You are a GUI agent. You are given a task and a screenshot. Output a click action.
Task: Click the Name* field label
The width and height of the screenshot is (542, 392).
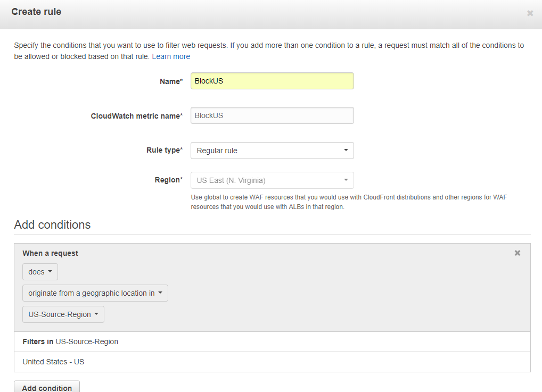[170, 81]
